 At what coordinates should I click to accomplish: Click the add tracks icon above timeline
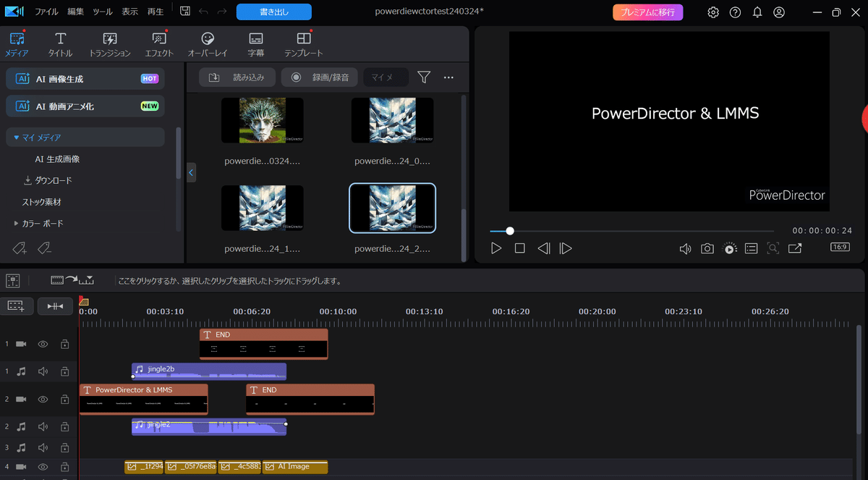pyautogui.click(x=16, y=306)
